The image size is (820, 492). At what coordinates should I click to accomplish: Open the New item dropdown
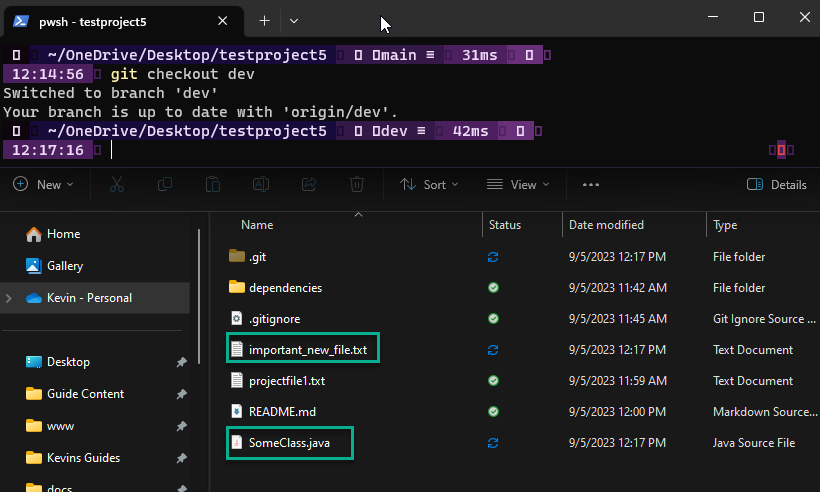point(43,185)
